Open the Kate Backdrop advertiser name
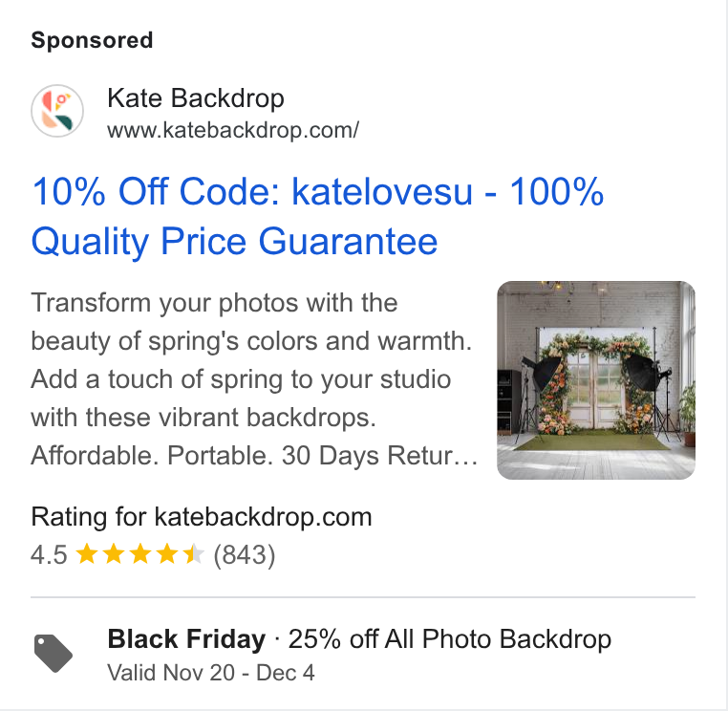The image size is (728, 711). (x=196, y=98)
